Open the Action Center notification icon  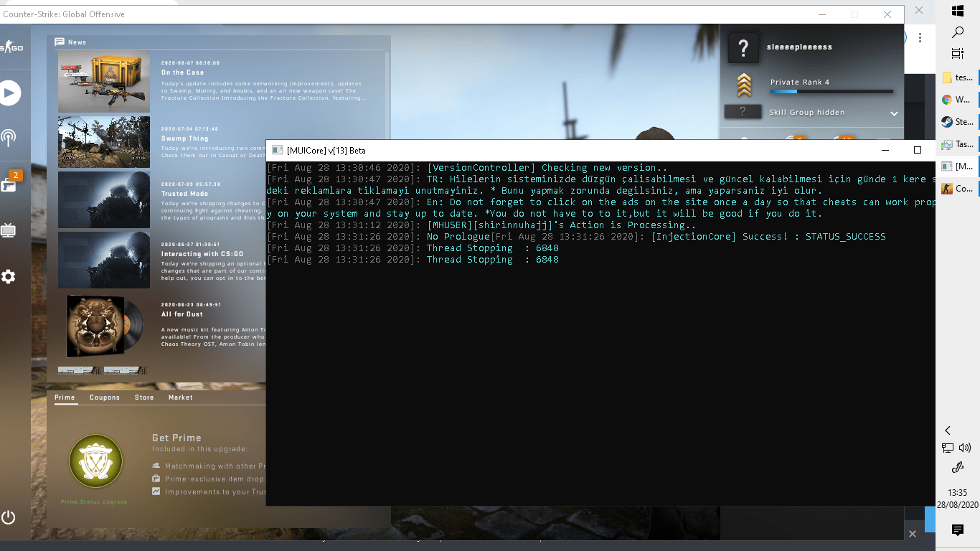tap(957, 530)
